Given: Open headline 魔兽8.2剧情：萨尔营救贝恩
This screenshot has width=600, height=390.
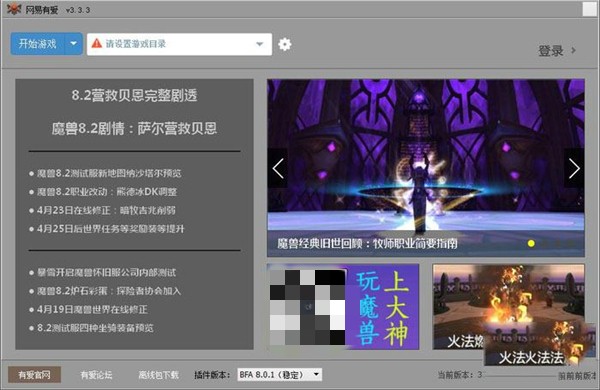Looking at the screenshot, I should tap(134, 129).
